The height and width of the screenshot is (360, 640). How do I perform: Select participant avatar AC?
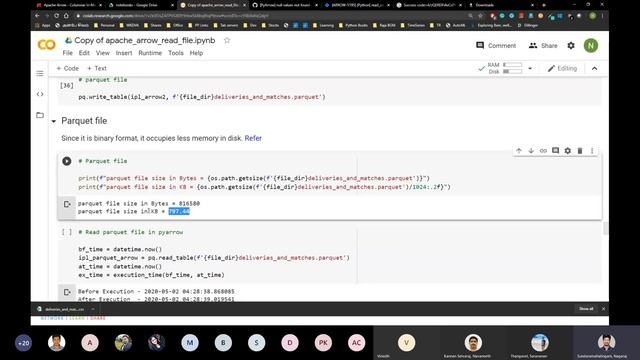point(356,343)
